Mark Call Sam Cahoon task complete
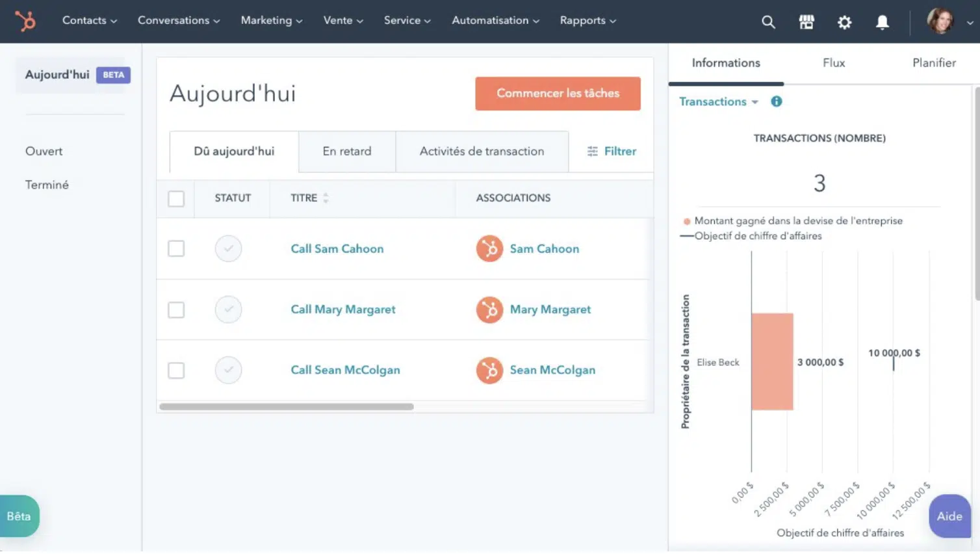This screenshot has width=980, height=554. click(228, 248)
